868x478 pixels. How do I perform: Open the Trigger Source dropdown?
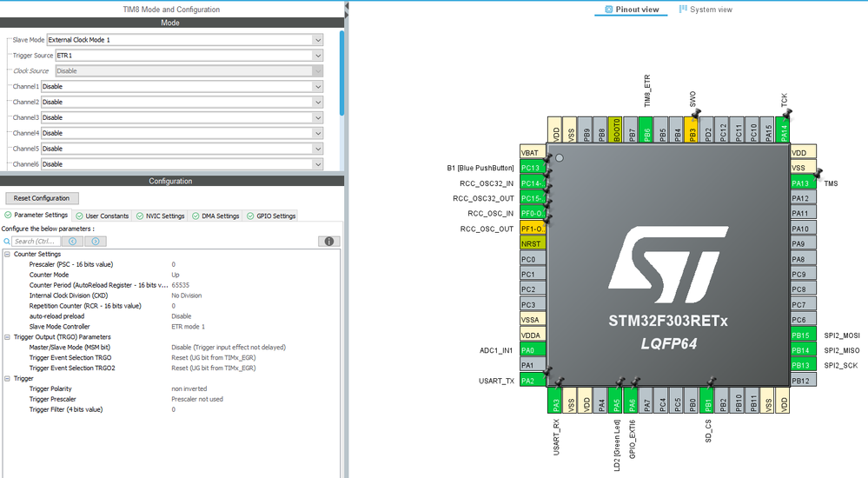pos(318,56)
